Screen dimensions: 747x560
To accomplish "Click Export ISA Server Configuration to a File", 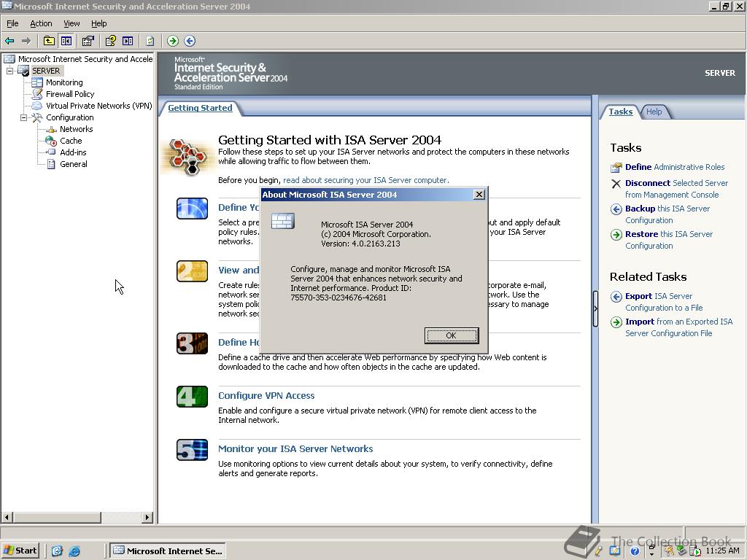I will click(664, 302).
